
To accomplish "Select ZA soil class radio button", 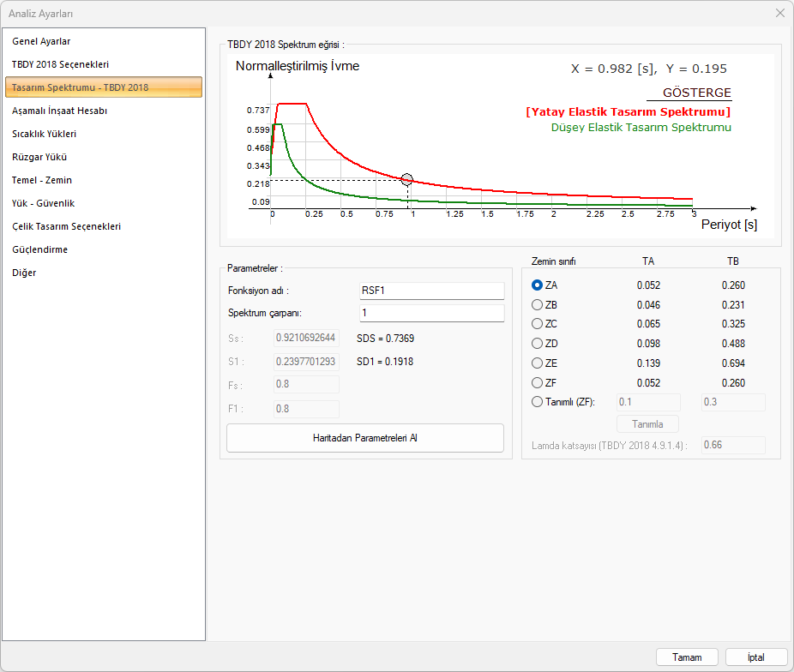I will pyautogui.click(x=538, y=285).
